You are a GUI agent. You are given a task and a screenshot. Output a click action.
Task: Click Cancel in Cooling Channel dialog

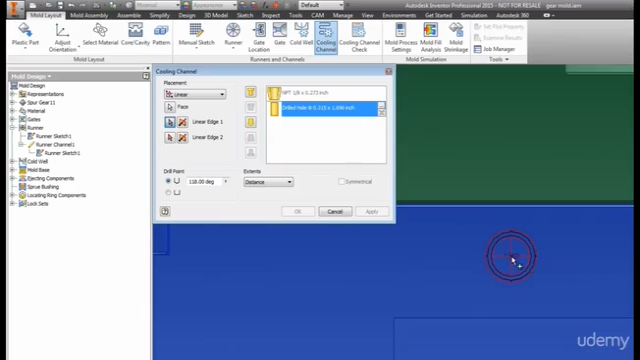335,211
